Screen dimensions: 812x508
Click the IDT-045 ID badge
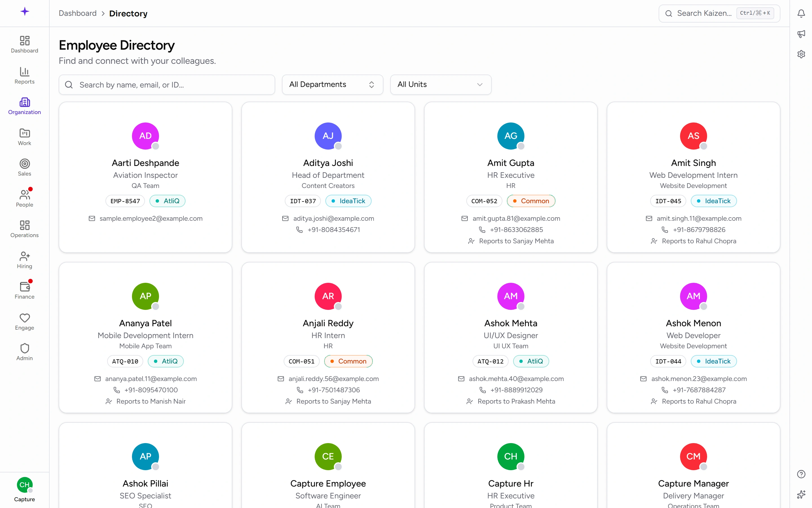click(x=668, y=201)
